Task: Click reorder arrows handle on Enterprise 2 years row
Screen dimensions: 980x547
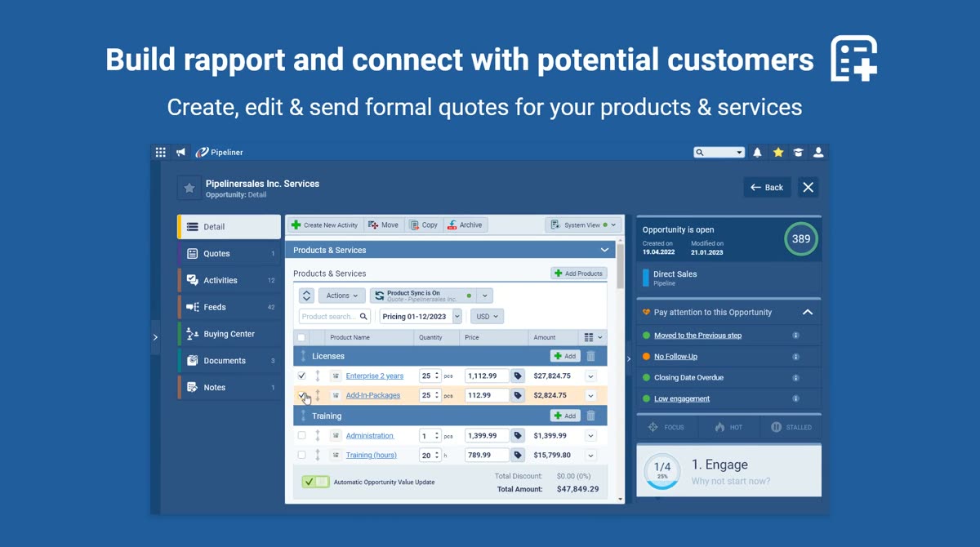Action: click(318, 376)
